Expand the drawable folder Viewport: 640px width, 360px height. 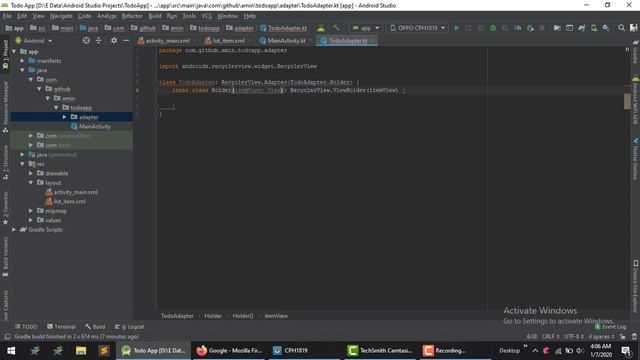pos(31,173)
